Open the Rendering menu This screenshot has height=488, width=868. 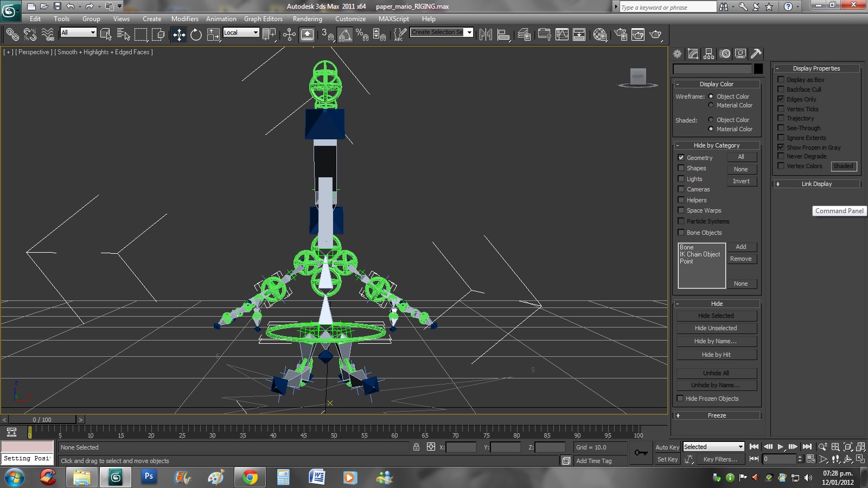coord(308,18)
